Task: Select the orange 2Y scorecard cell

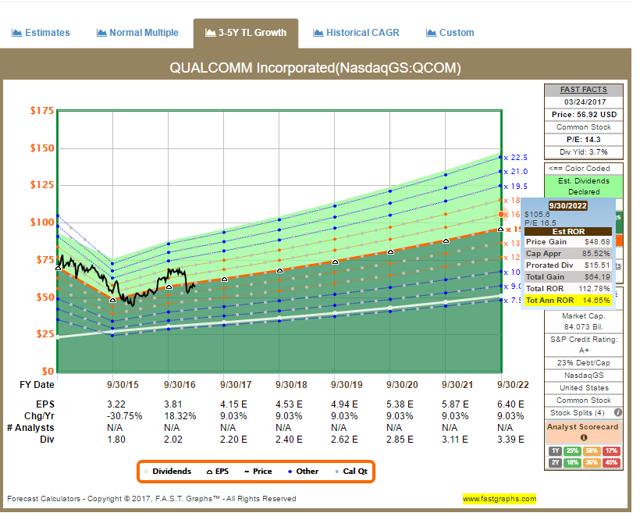Action: pos(592,463)
